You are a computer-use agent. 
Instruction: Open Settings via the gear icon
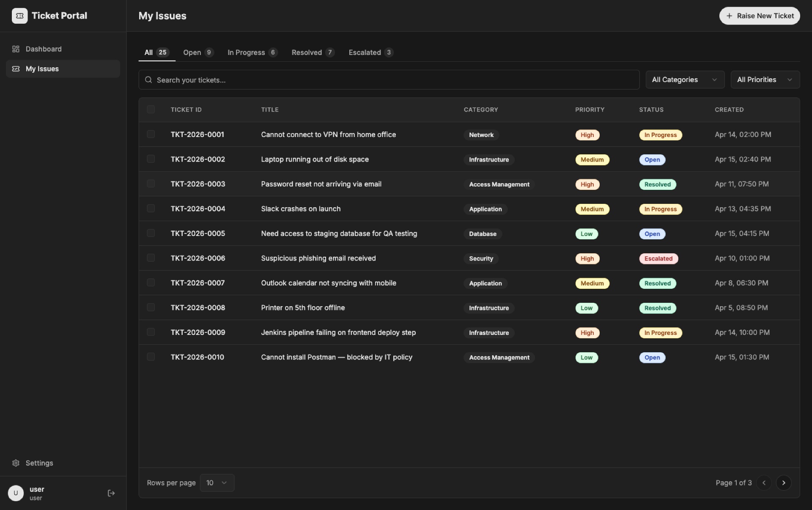pyautogui.click(x=16, y=463)
